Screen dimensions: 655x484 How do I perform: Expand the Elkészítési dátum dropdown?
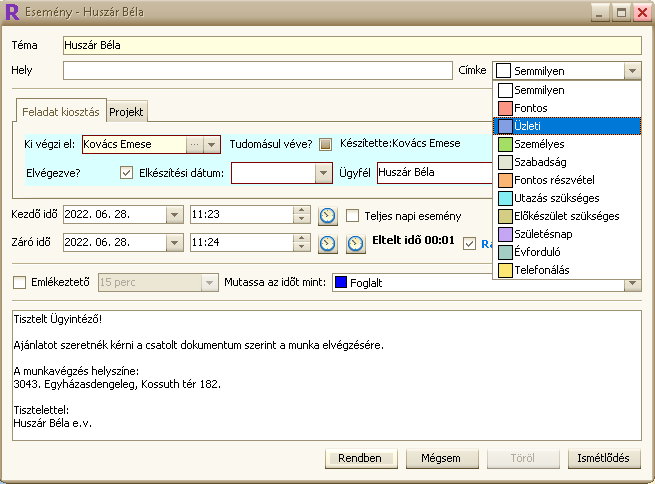coord(321,173)
